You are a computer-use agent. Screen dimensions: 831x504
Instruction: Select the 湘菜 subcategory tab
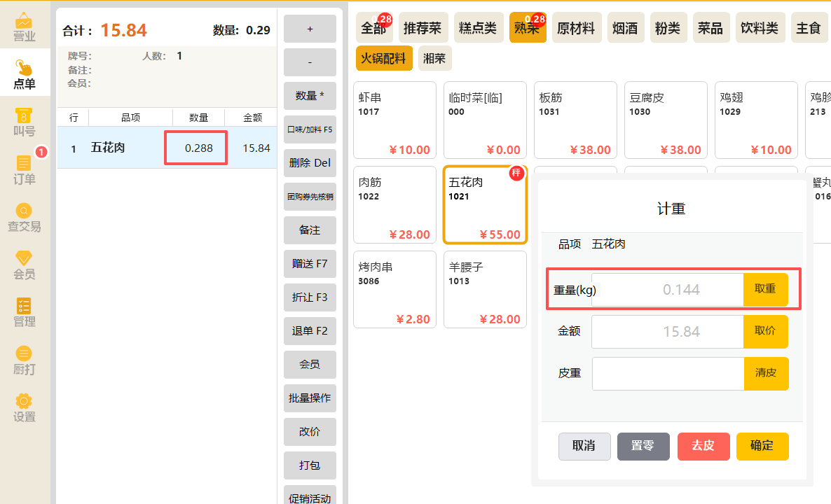click(434, 58)
